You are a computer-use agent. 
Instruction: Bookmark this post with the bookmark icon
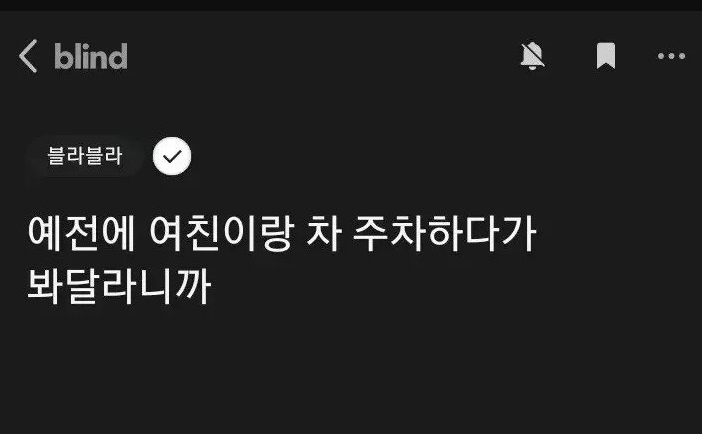(x=606, y=56)
